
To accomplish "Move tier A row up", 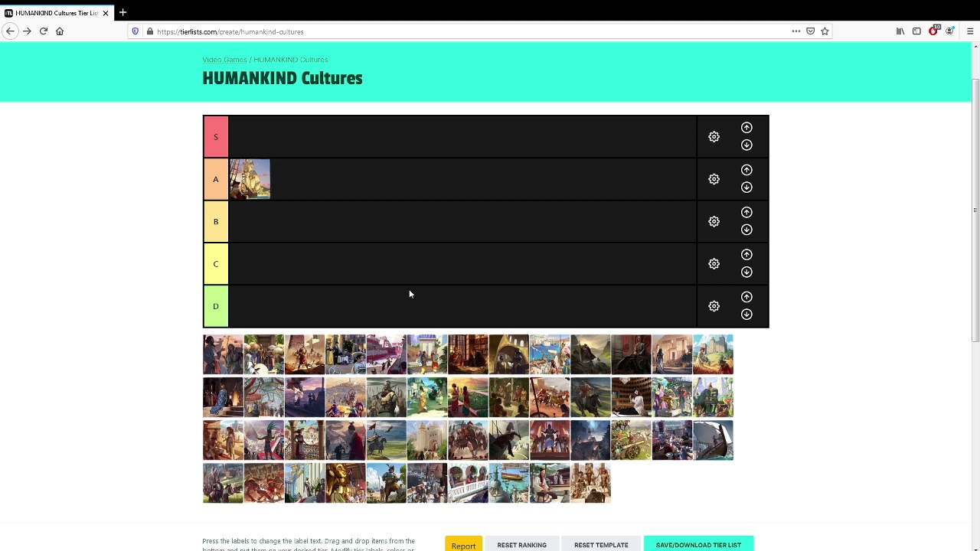I will 746,170.
